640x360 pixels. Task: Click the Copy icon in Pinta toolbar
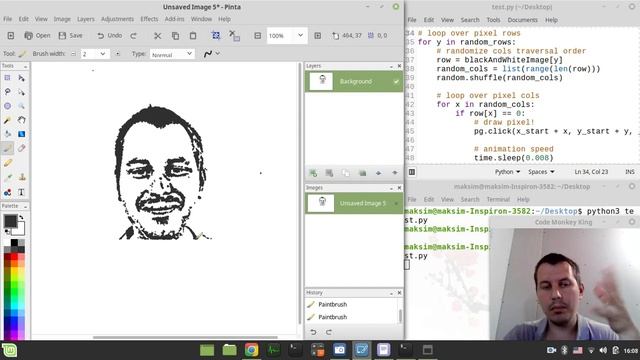coord(176,36)
